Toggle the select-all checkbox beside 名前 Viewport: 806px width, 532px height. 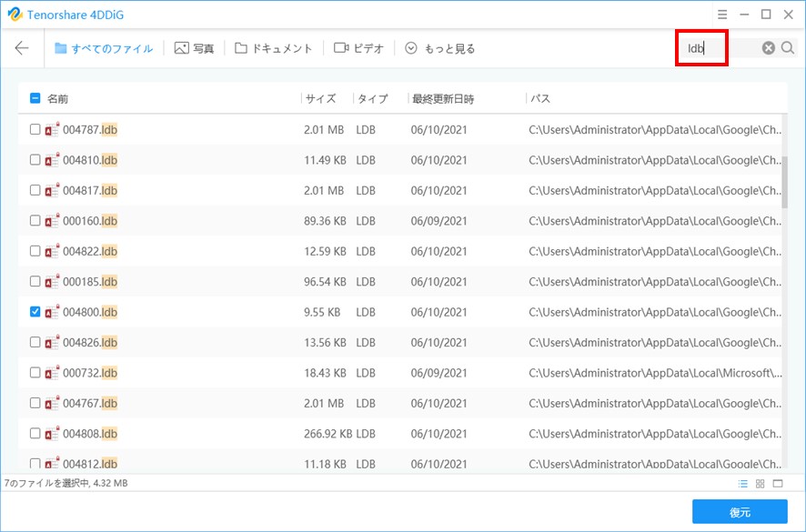coord(35,98)
